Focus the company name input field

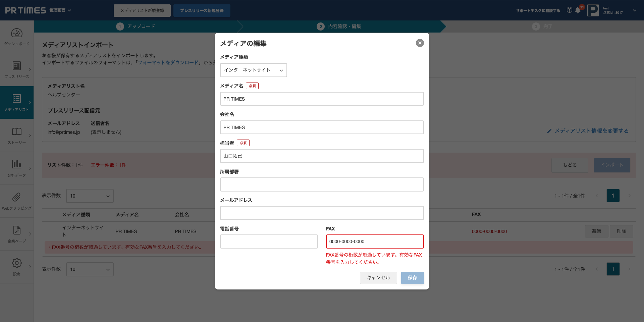click(322, 127)
